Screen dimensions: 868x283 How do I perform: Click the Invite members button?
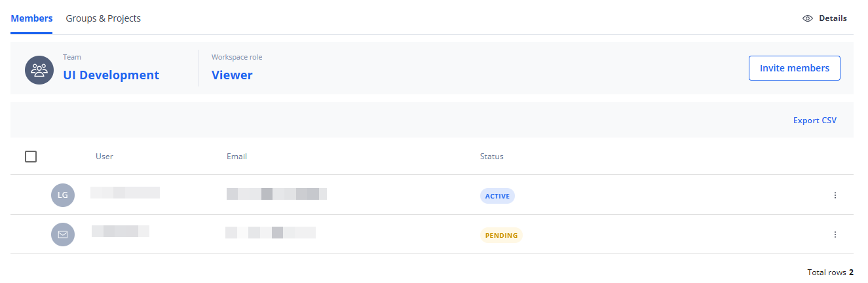tap(794, 68)
